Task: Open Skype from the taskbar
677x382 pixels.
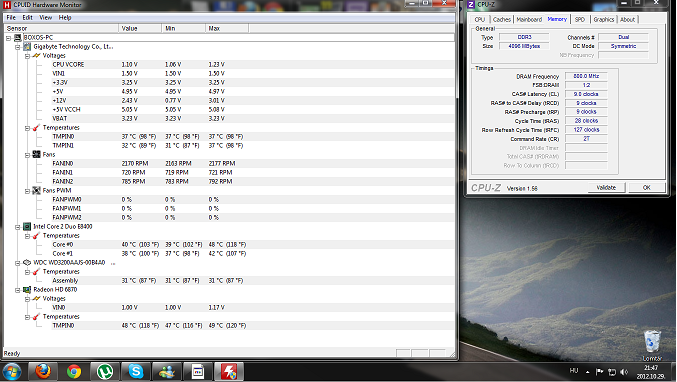Action: click(x=136, y=372)
